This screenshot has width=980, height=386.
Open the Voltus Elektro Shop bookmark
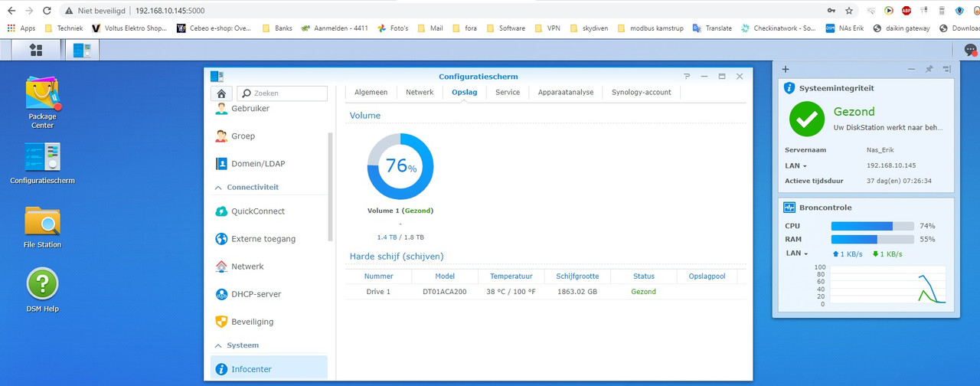click(x=129, y=28)
